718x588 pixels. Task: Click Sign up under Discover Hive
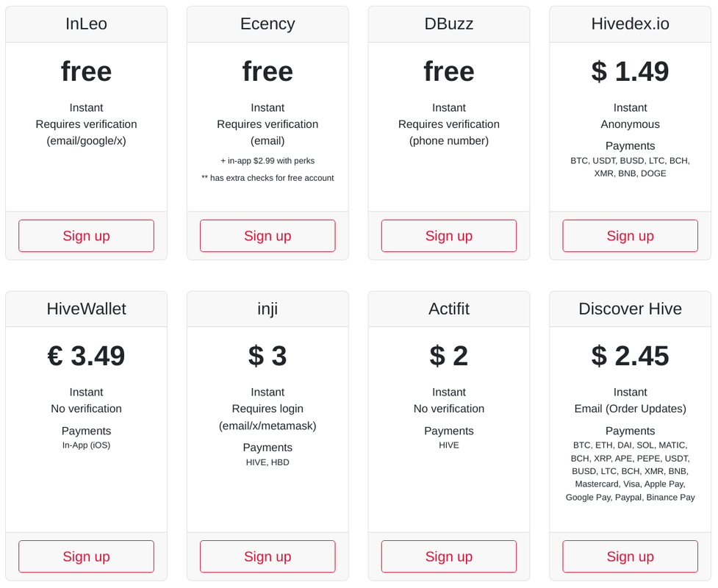tap(630, 556)
